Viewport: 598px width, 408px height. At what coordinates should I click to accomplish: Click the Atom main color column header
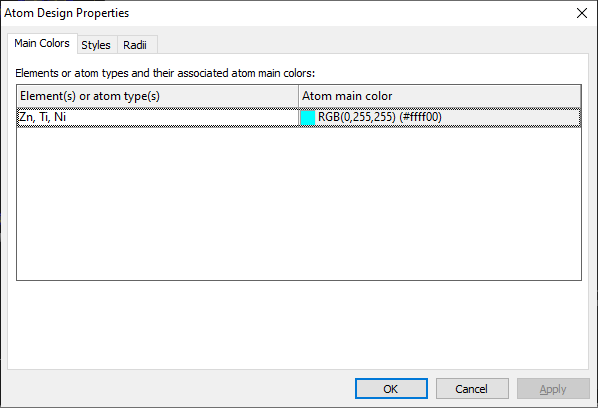click(x=440, y=96)
